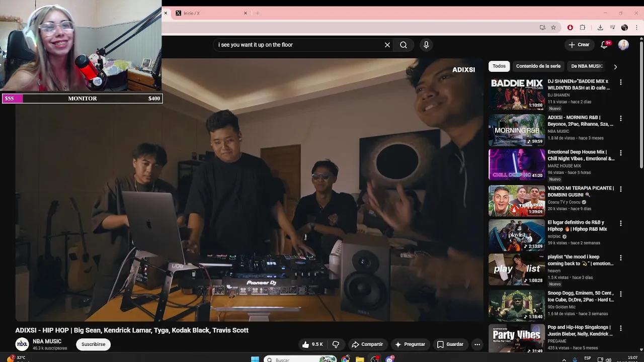Open options for ADIXSI Morning R&B video
Image resolution: width=644 pixels, height=362 pixels.
point(620,118)
